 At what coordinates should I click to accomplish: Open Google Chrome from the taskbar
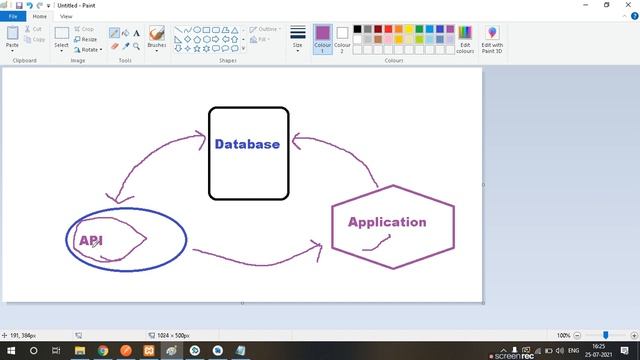(x=103, y=351)
